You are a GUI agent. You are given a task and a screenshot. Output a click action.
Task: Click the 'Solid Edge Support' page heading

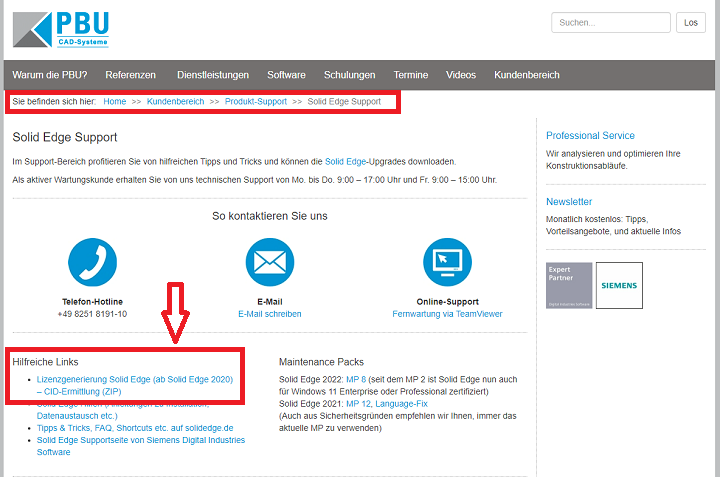click(x=65, y=137)
